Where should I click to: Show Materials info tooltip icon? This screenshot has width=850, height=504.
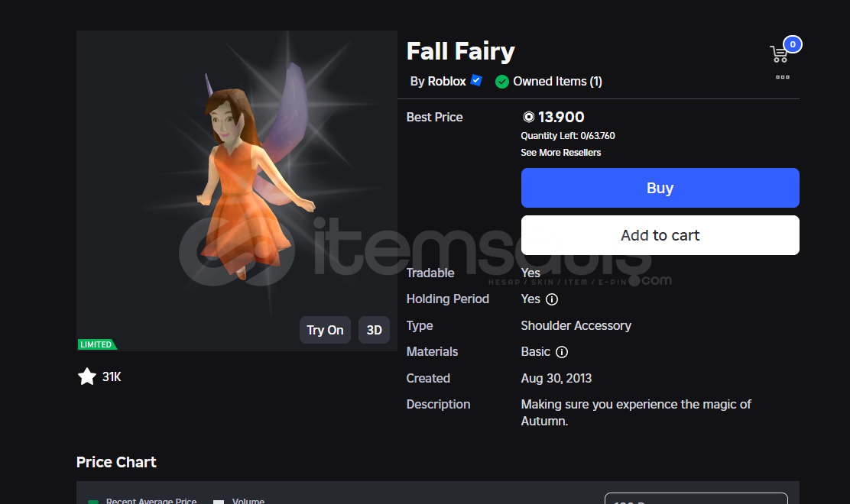coord(562,352)
